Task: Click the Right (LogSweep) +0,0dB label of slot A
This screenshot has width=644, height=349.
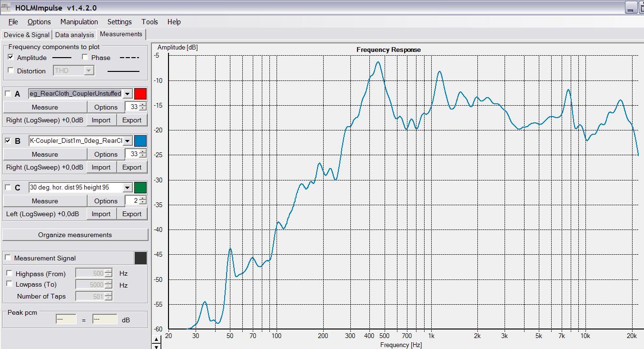Action: click(45, 120)
